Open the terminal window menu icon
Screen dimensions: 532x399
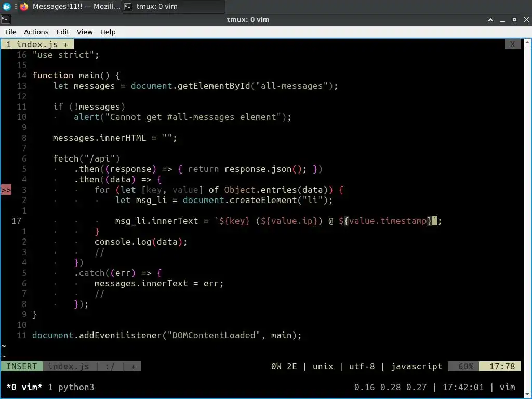6,19
